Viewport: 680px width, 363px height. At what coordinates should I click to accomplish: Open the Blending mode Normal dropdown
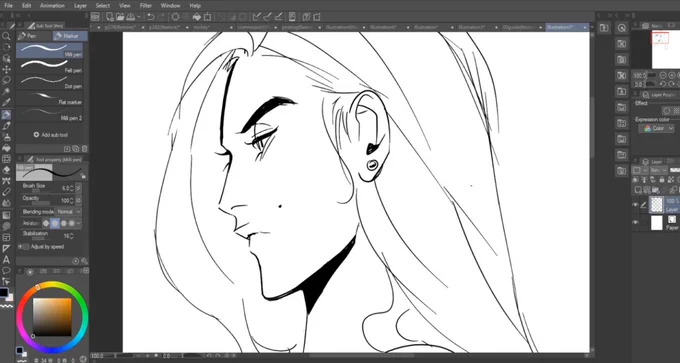pos(69,212)
